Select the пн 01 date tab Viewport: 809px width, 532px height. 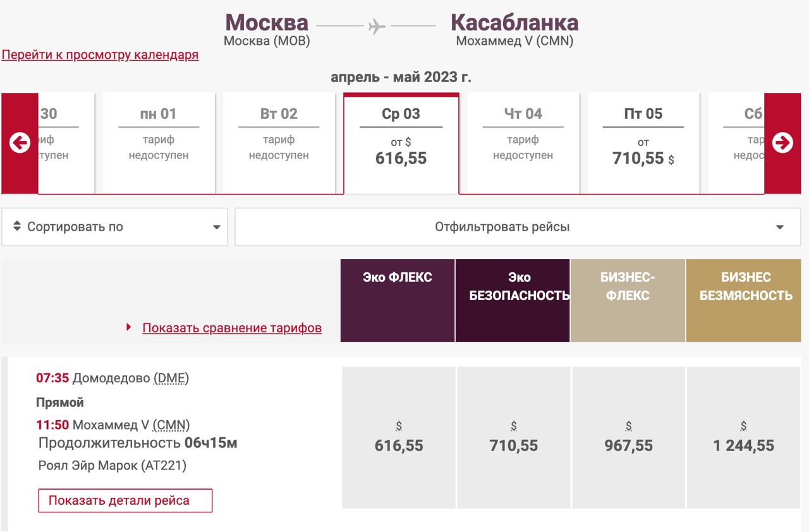click(159, 143)
